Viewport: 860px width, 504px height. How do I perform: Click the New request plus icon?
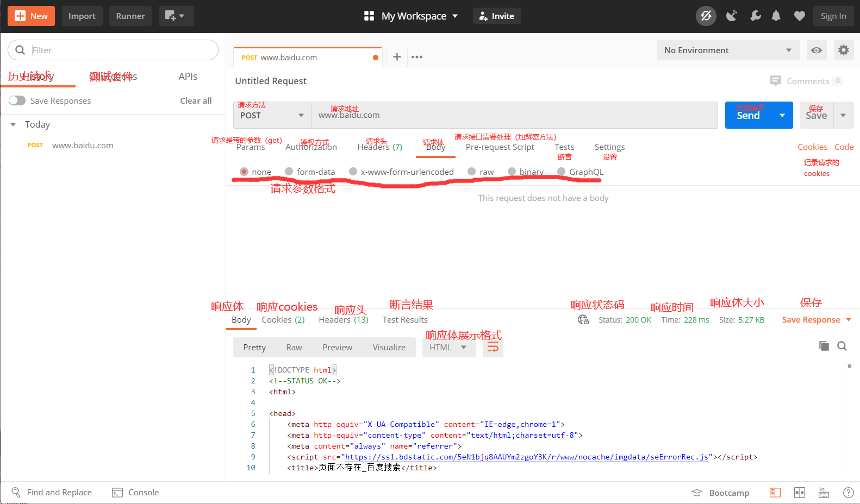pos(20,16)
